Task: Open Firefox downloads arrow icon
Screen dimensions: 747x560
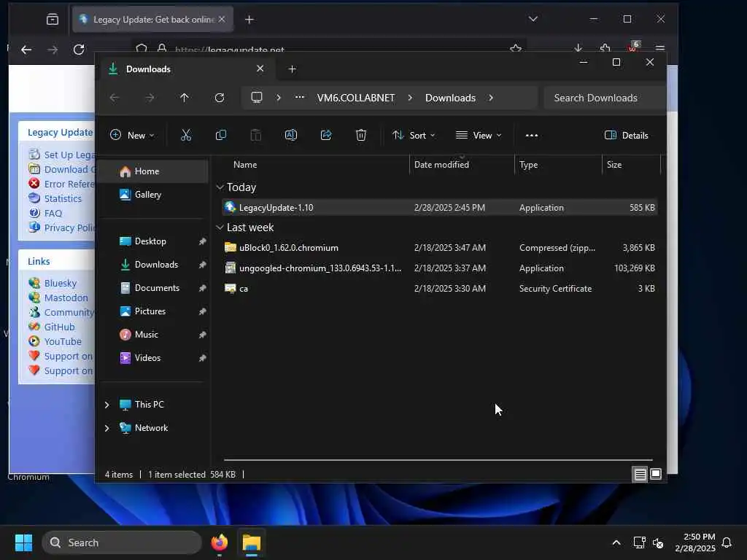Action: [578, 48]
